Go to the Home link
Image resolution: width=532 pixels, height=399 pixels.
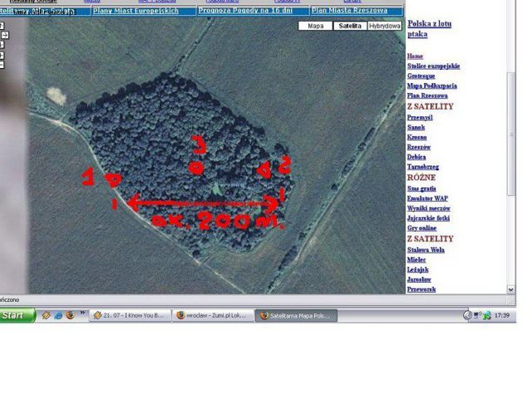pos(415,56)
